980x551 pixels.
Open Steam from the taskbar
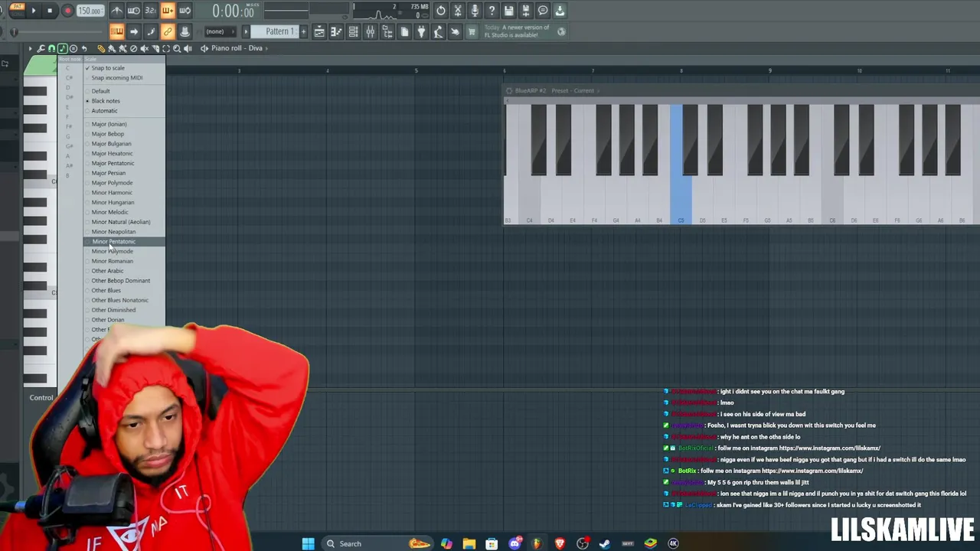click(x=605, y=543)
